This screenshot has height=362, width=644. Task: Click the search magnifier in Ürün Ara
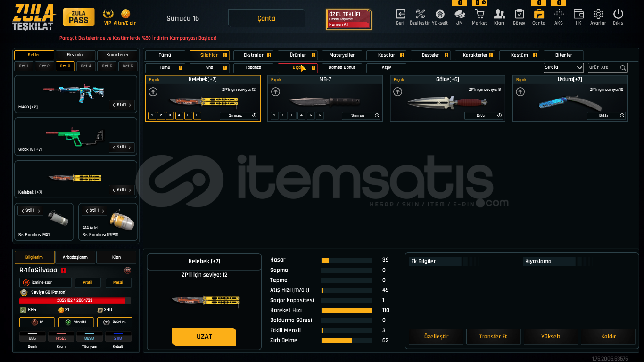pos(623,67)
